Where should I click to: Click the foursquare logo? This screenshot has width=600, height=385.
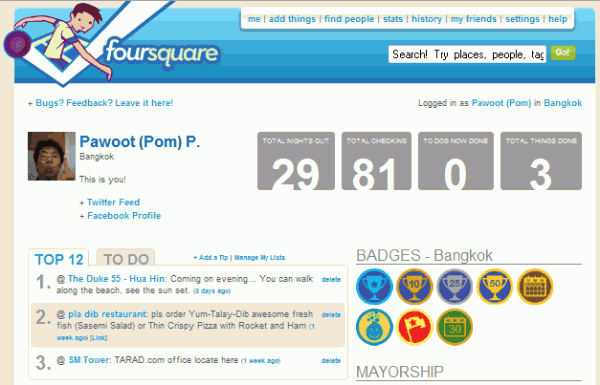162,53
